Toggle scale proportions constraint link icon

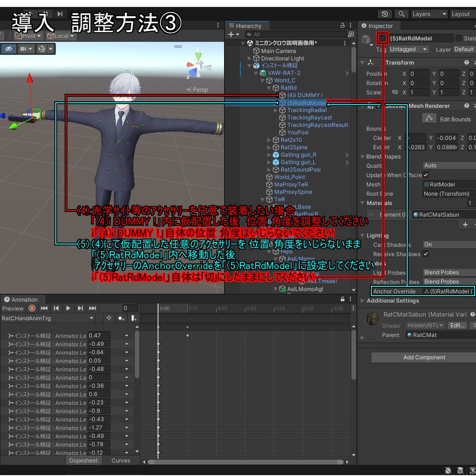[x=395, y=93]
